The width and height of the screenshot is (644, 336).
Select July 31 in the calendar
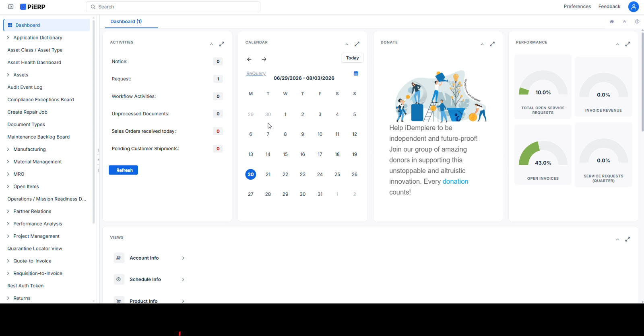[x=320, y=194]
